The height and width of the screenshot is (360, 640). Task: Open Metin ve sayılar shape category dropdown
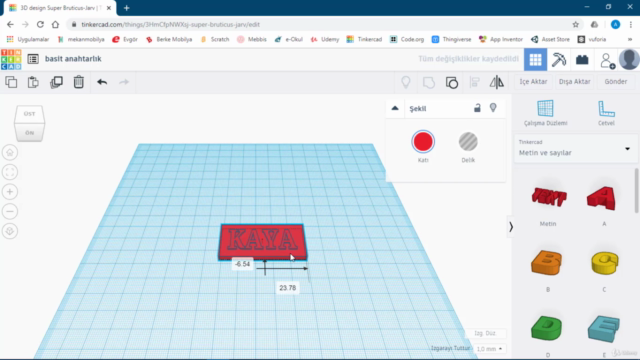[575, 149]
